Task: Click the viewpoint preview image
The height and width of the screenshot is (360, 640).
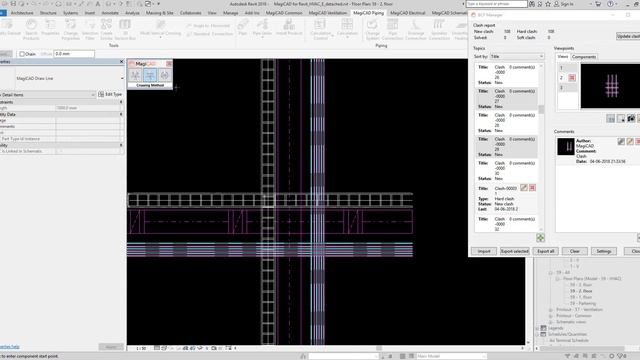Action: 610,86
